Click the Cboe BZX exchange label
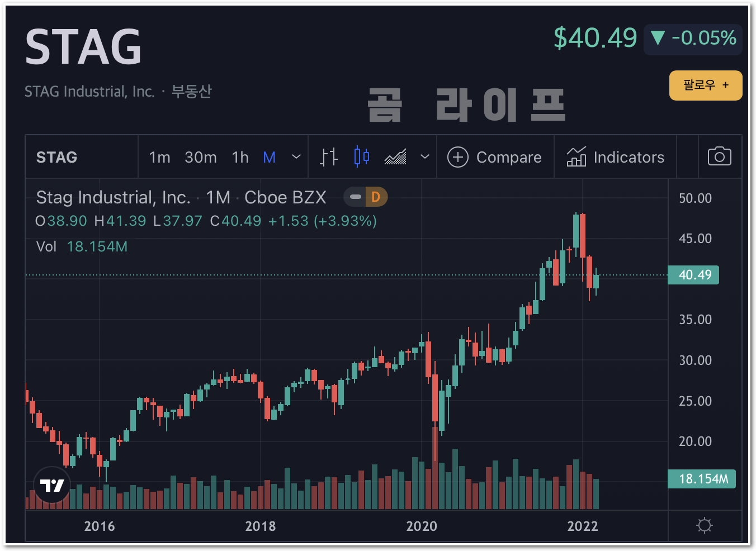The width and height of the screenshot is (756, 551). pyautogui.click(x=285, y=197)
